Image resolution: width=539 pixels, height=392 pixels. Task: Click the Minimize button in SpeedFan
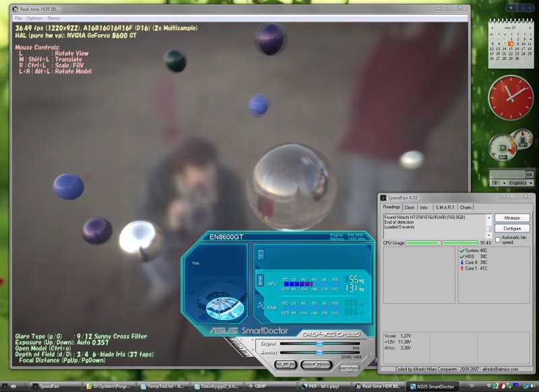(512, 218)
